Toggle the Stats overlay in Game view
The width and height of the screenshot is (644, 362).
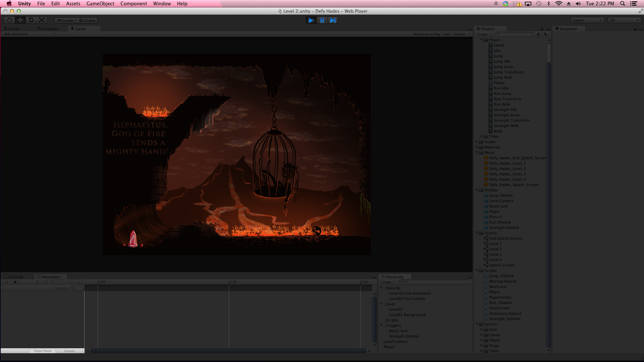[x=447, y=34]
